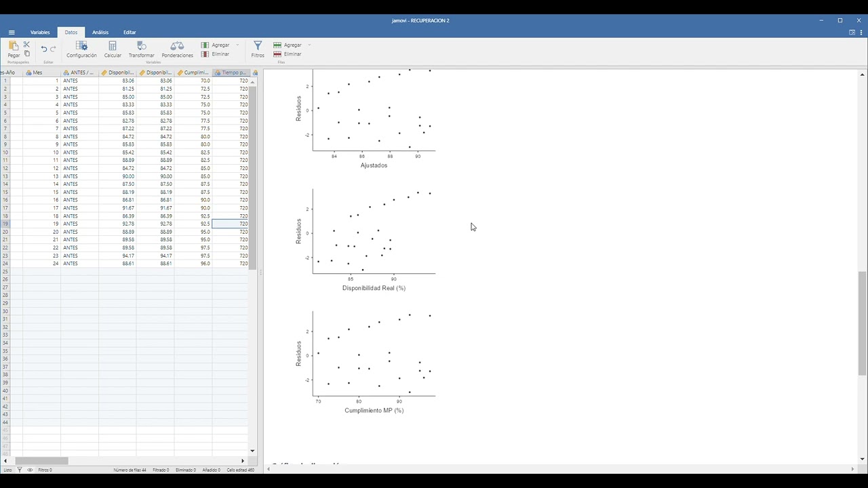
Task: Click 'Cells edited 460' in status bar
Action: coord(240,470)
